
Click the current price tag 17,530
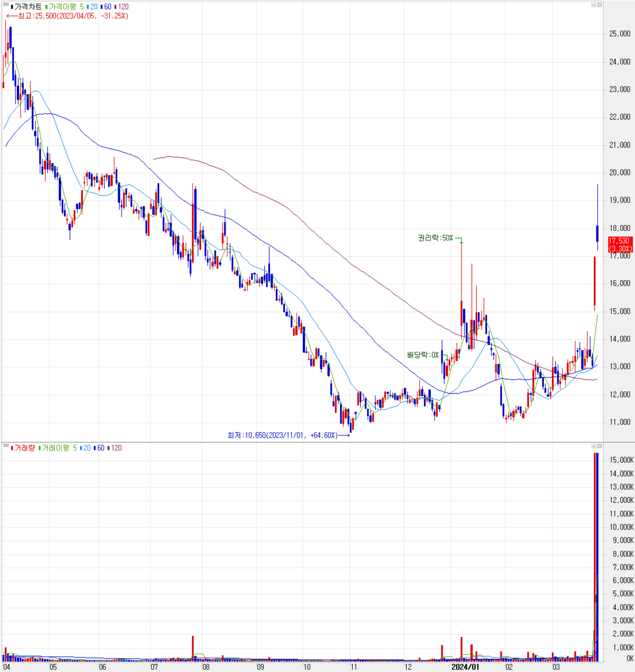click(x=620, y=245)
